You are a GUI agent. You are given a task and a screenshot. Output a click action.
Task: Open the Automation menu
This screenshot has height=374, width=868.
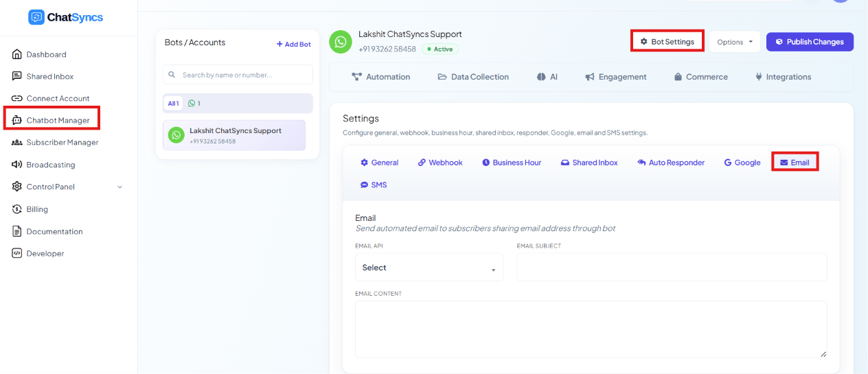point(381,77)
